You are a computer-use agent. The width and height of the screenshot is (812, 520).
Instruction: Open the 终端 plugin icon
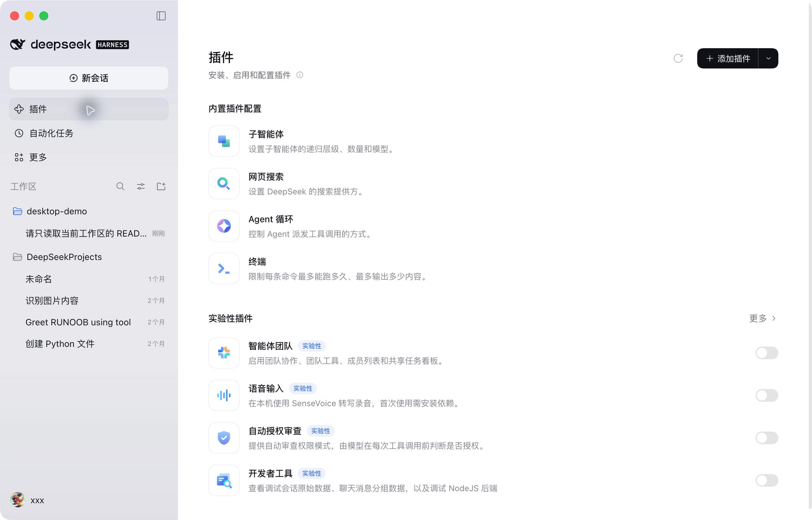point(224,269)
